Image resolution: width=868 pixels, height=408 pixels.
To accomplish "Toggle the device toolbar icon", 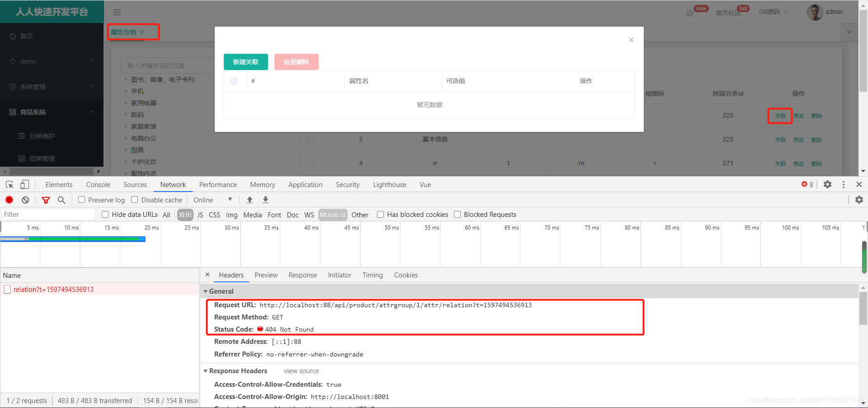I will (25, 184).
